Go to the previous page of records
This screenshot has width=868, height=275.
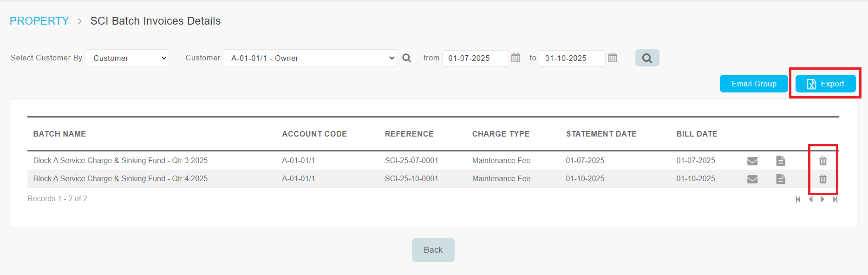point(811,199)
